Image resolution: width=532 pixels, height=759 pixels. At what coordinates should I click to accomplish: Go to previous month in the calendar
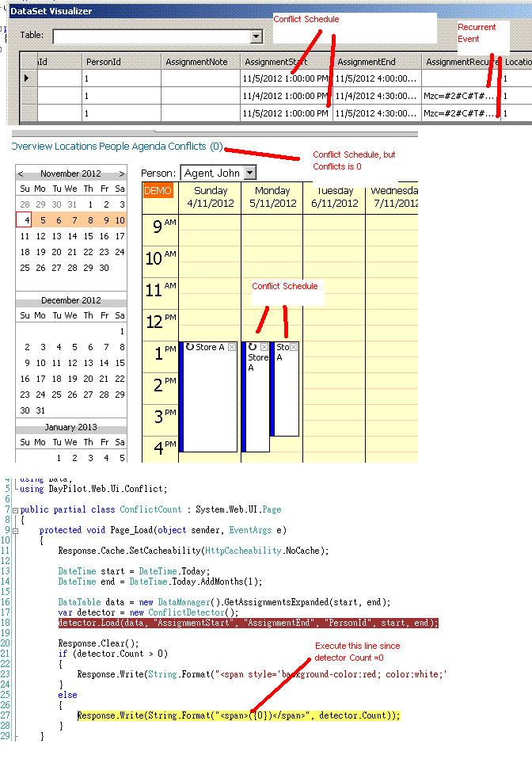pyautogui.click(x=21, y=174)
